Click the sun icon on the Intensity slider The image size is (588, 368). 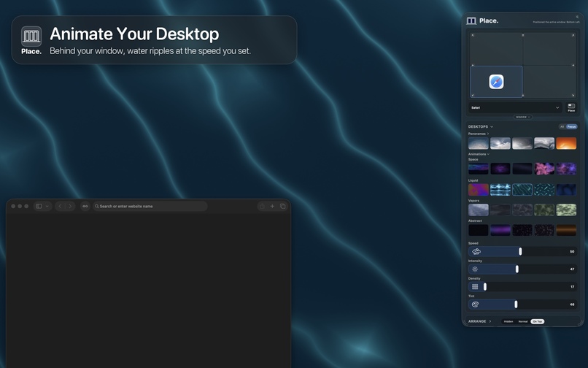tap(475, 269)
